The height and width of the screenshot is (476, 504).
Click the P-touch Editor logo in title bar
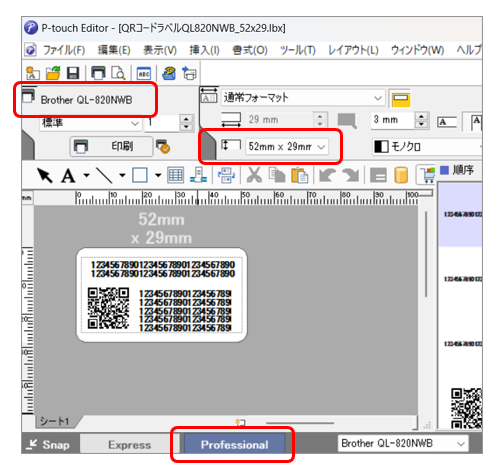click(x=31, y=27)
